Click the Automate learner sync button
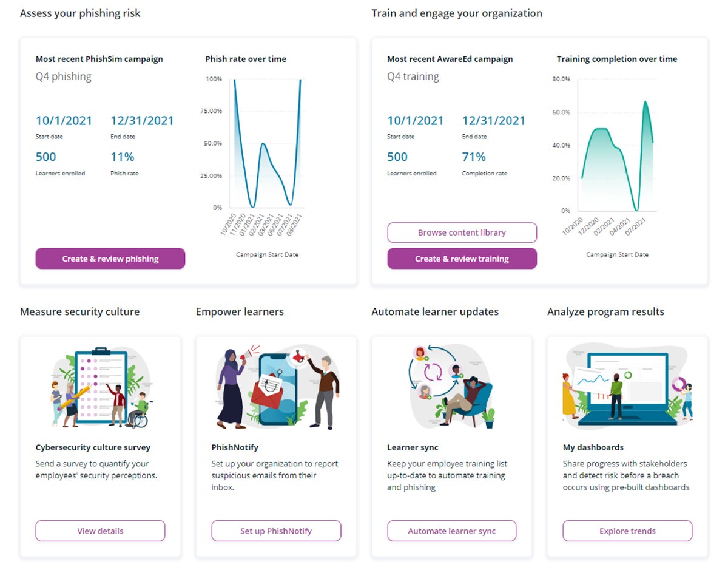 [x=451, y=531]
